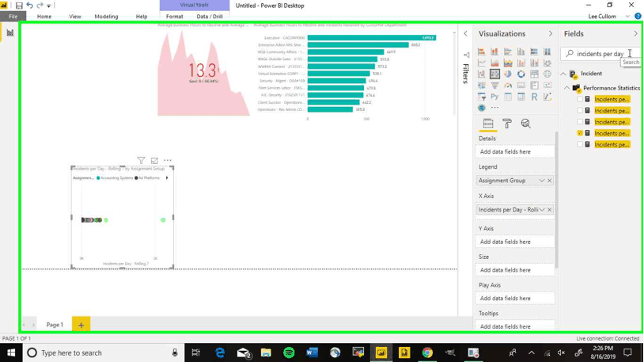The width and height of the screenshot is (644, 362).
Task: Click the Help question mark icon
Action: pos(638,17)
